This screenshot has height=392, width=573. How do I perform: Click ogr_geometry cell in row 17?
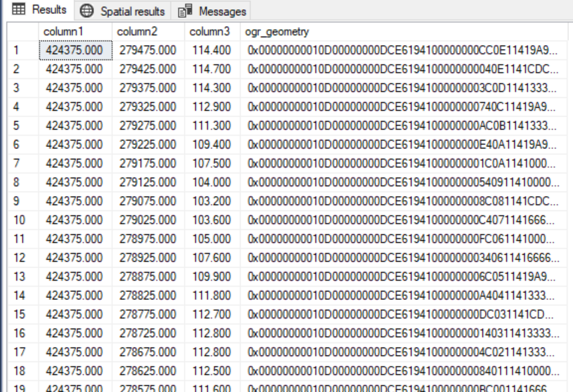point(404,352)
